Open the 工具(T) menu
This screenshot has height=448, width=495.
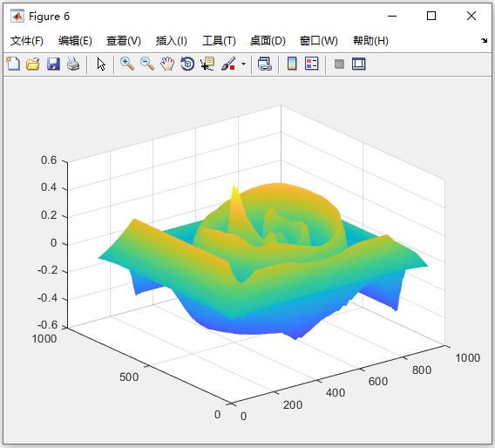[x=219, y=41]
